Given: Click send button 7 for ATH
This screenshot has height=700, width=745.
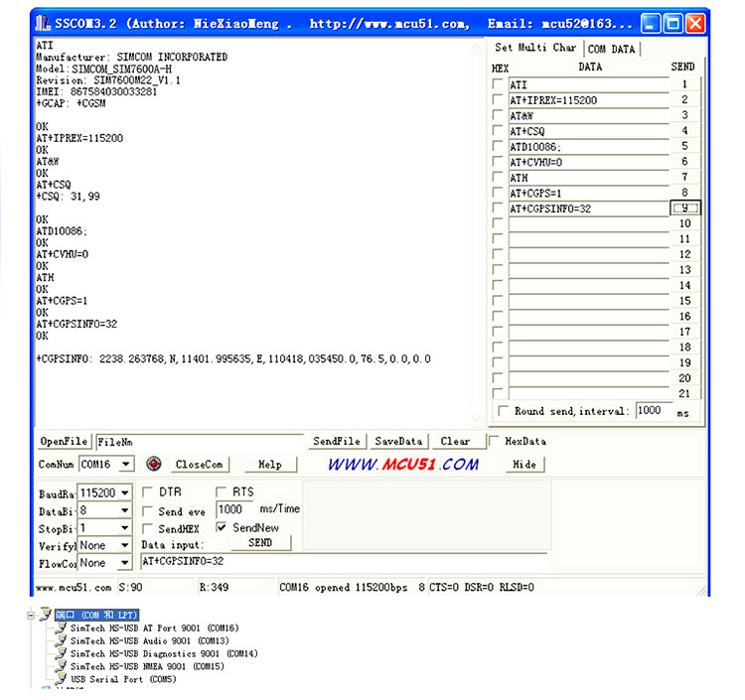Looking at the screenshot, I should pyautogui.click(x=684, y=177).
